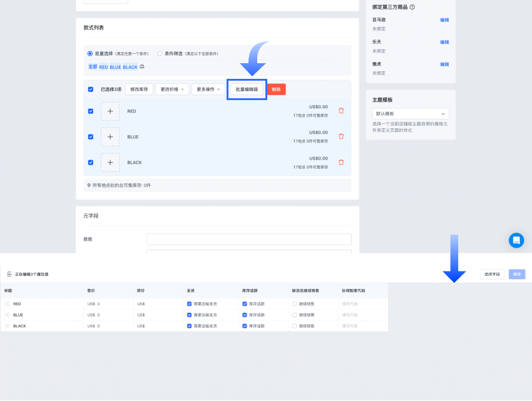Screen dimensions: 532x401
Task: Click 所有地点处的总可售库存 summary text
Action: pos(121,186)
